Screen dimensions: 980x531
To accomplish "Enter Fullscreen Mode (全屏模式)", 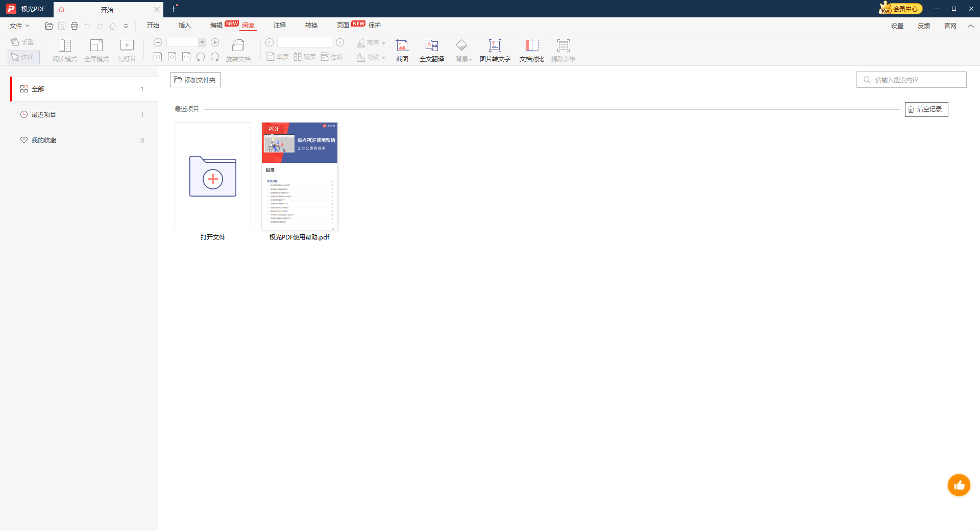I will click(96, 51).
